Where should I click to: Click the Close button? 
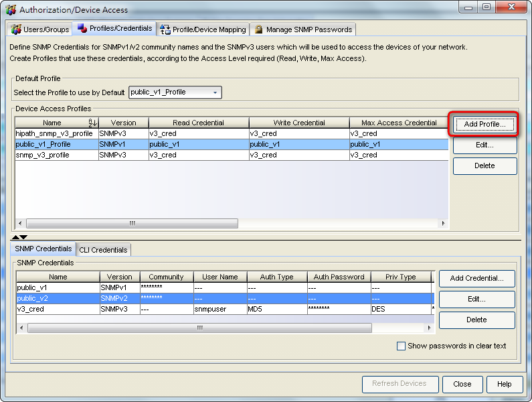462,384
